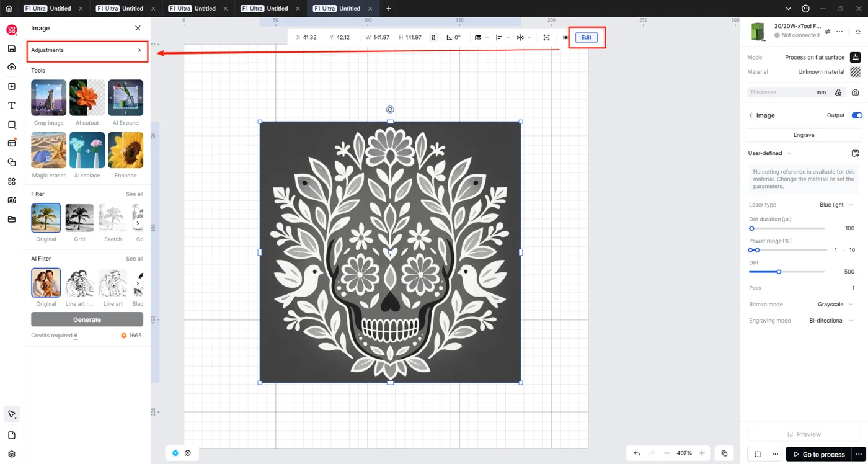Adjust the Power range slider
868x464 pixels.
787,250
